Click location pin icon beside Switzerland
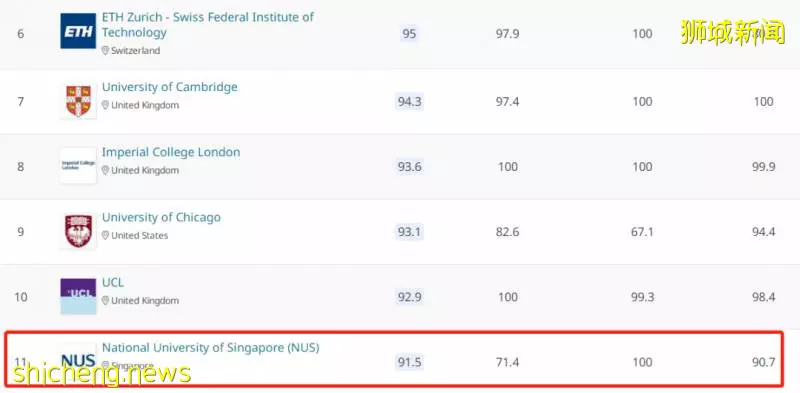 pyautogui.click(x=105, y=51)
